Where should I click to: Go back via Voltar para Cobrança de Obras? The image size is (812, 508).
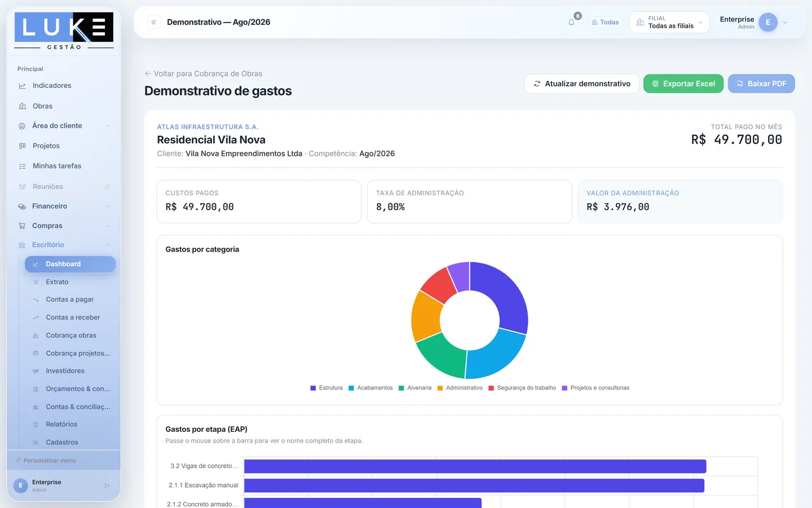coord(204,73)
